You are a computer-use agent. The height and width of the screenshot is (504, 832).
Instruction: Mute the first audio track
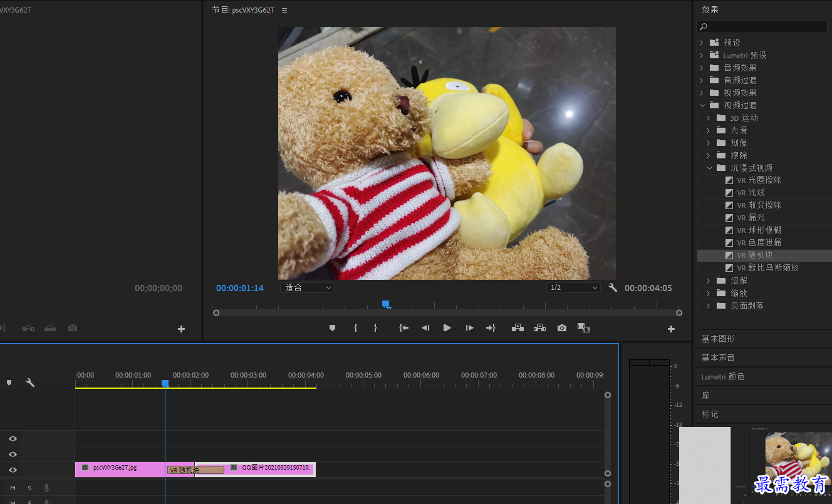[x=13, y=488]
